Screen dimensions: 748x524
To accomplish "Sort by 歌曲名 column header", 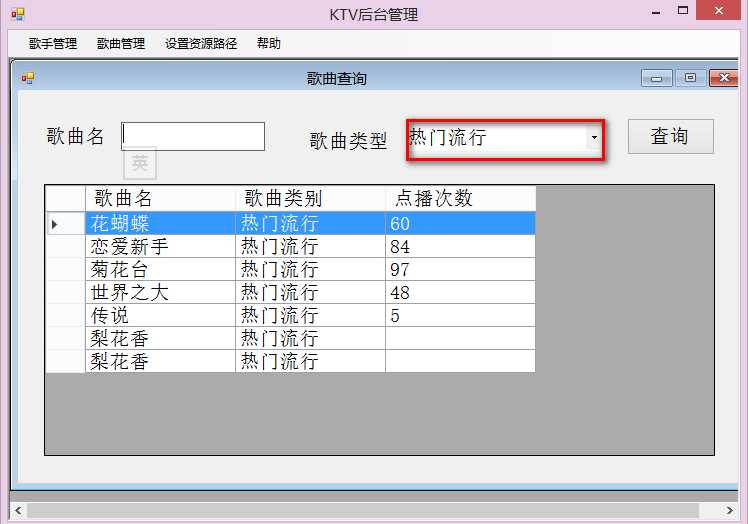I will (160, 199).
